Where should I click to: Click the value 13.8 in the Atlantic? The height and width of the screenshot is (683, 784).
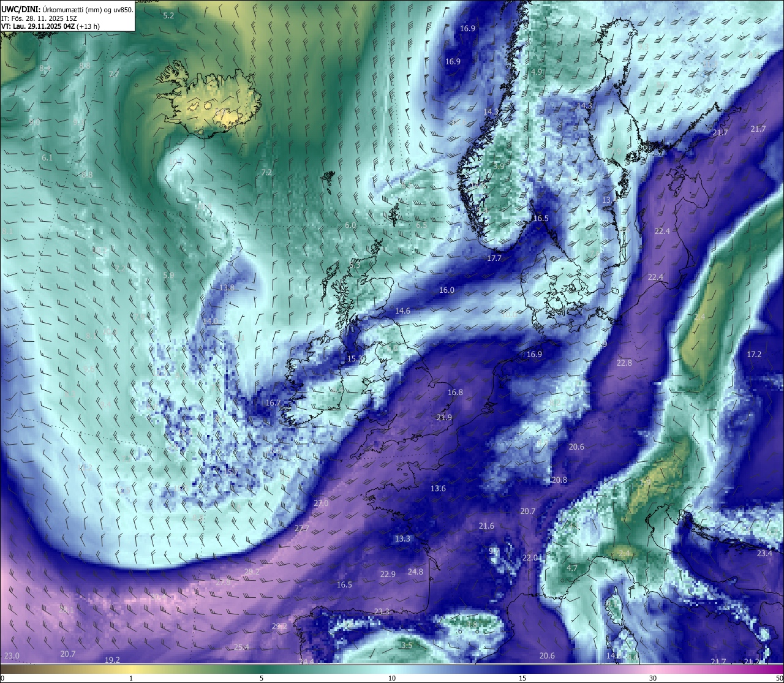(x=227, y=287)
